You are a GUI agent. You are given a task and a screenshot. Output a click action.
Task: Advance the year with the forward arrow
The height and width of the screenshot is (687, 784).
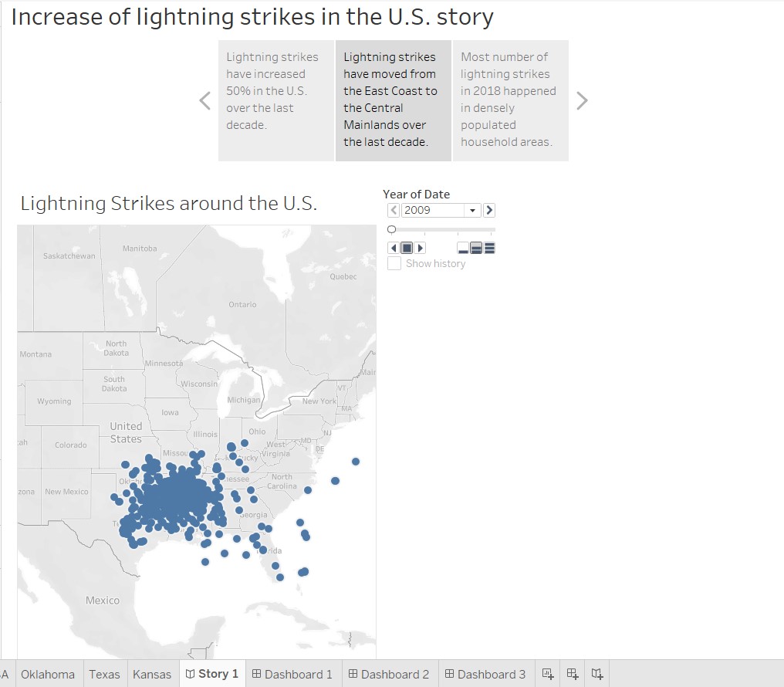coord(489,210)
